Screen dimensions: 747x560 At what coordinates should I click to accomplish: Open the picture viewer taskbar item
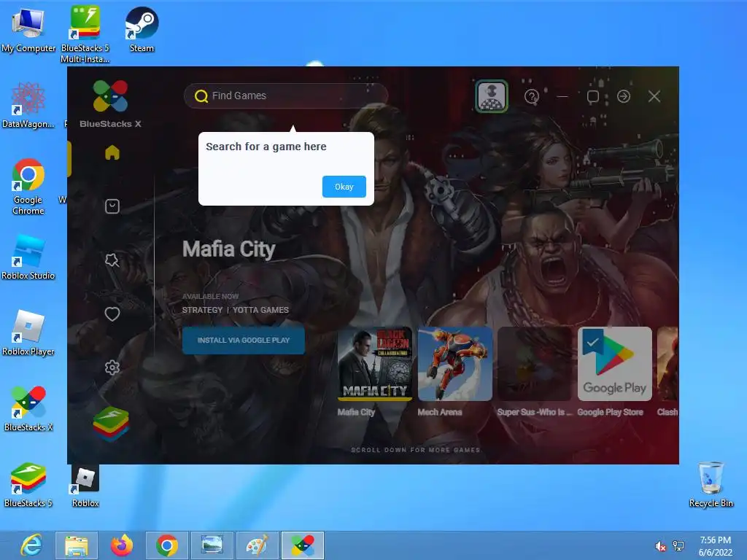212,545
